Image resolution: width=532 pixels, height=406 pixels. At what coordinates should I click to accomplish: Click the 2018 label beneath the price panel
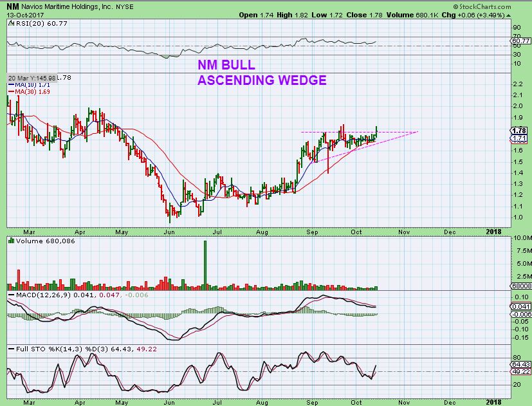pyautogui.click(x=493, y=232)
